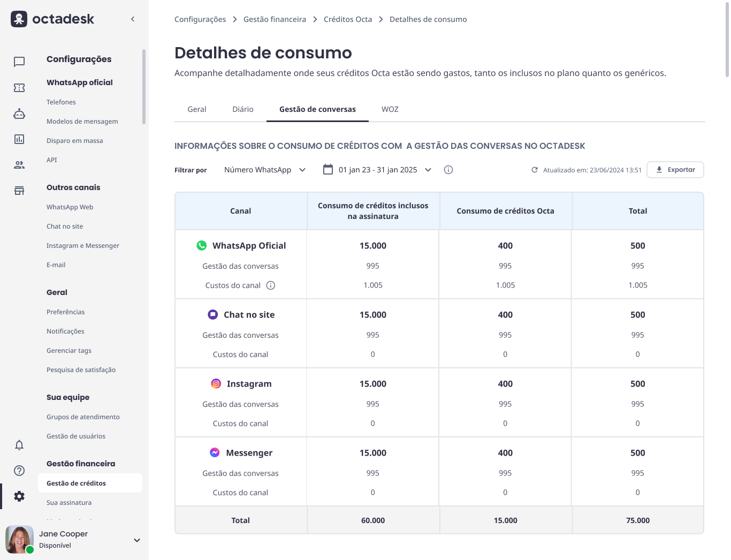Go to Créditos Octa breadcrumb
Viewport: 731px width, 560px height.
point(348,19)
